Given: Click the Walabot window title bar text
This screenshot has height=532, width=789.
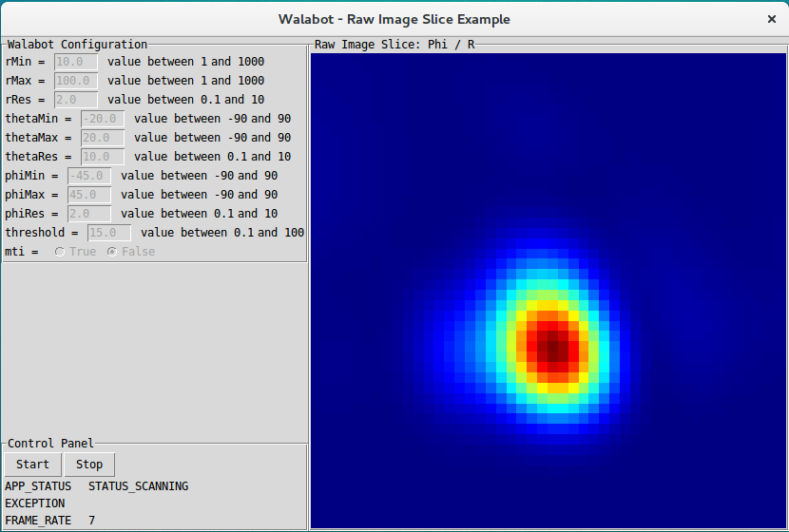Looking at the screenshot, I should pyautogui.click(x=394, y=19).
